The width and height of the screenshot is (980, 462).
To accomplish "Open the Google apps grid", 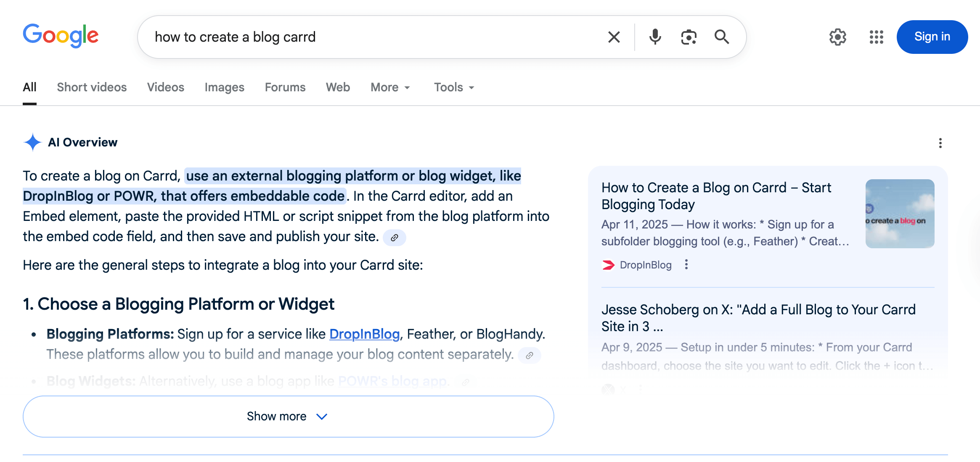I will click(876, 37).
